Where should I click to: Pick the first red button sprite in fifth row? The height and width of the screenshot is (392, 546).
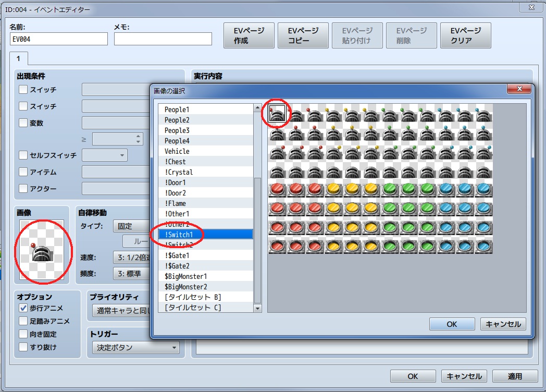tap(277, 189)
